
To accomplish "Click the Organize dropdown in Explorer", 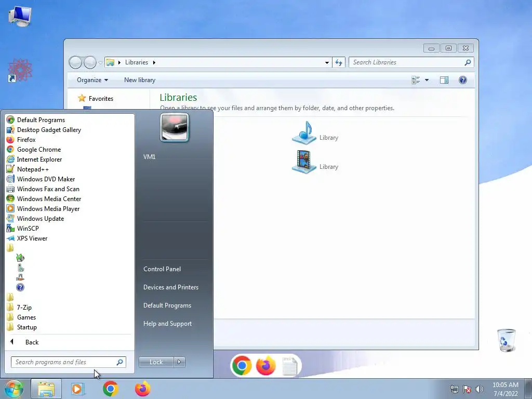I will [92, 80].
